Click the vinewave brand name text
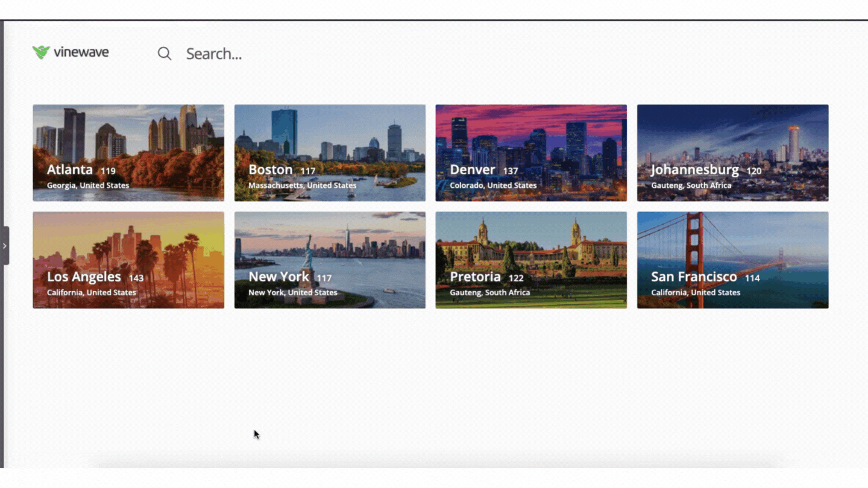 [x=81, y=52]
